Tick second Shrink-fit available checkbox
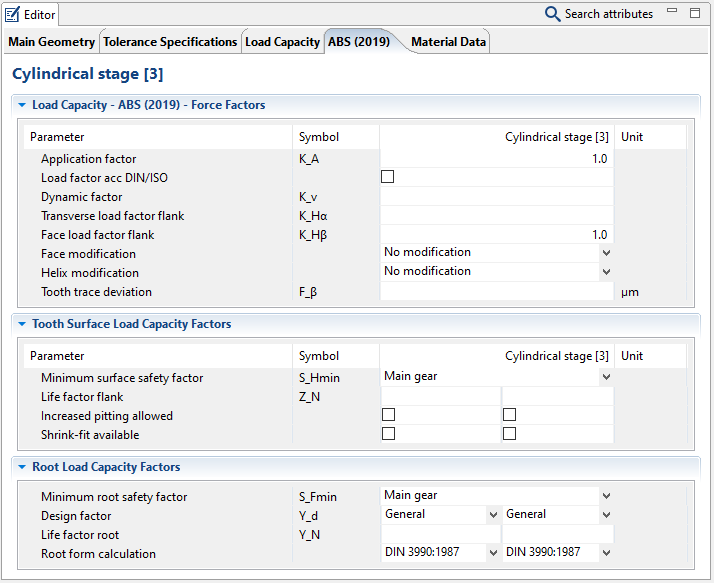Viewport: 714px width, 583px height. [509, 434]
